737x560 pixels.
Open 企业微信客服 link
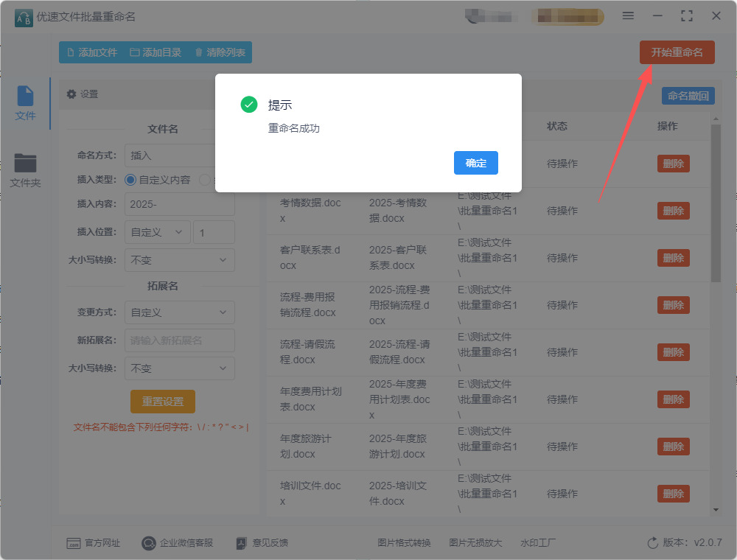point(177,543)
